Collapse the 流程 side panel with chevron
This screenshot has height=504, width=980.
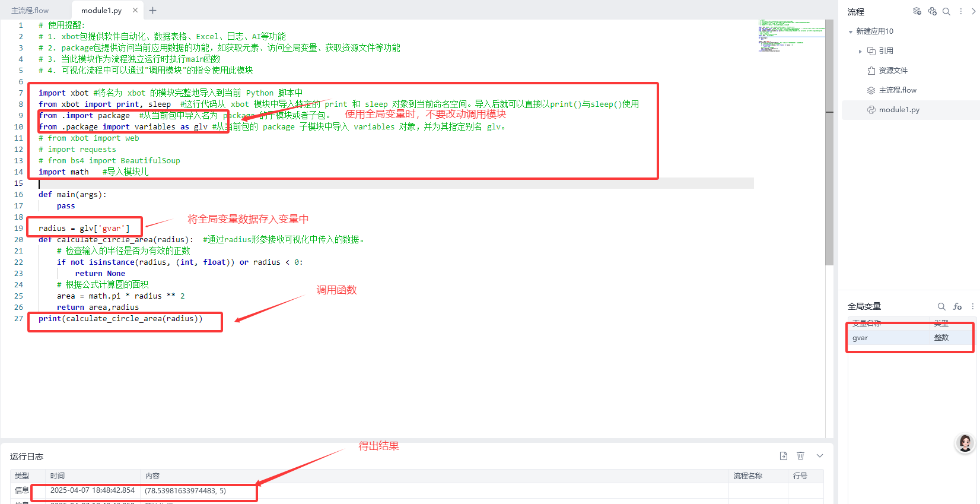[x=973, y=11]
